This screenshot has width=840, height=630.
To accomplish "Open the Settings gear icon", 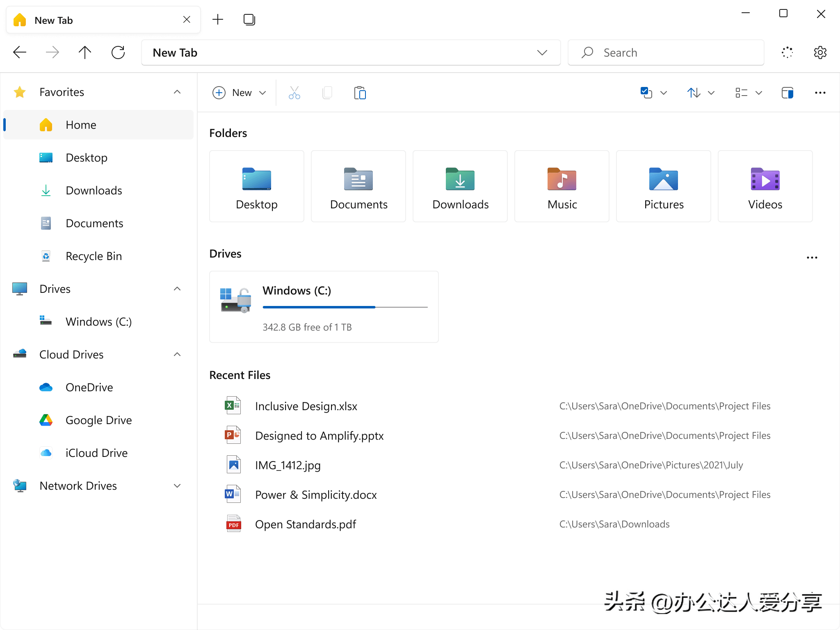I will (820, 52).
